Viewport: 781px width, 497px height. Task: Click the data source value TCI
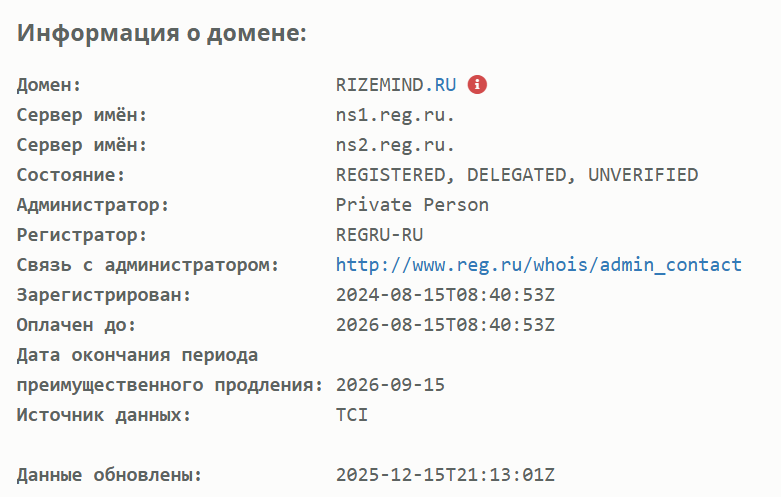click(x=352, y=414)
